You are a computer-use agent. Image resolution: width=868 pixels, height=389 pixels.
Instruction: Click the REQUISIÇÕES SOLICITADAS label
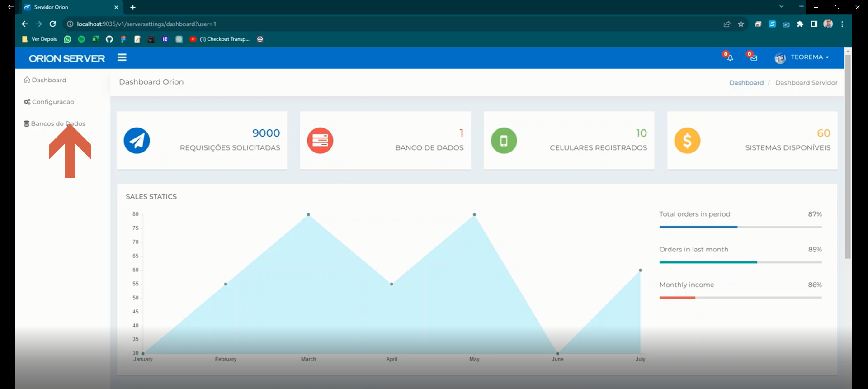230,148
